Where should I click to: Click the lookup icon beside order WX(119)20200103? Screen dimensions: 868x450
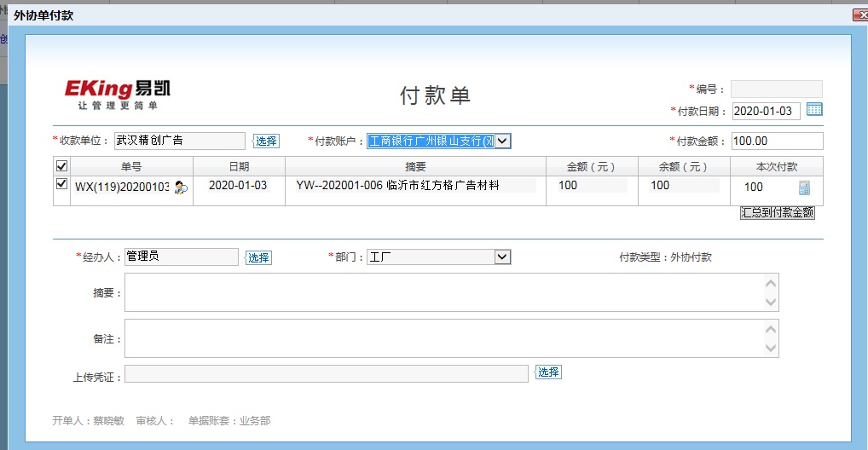click(180, 187)
